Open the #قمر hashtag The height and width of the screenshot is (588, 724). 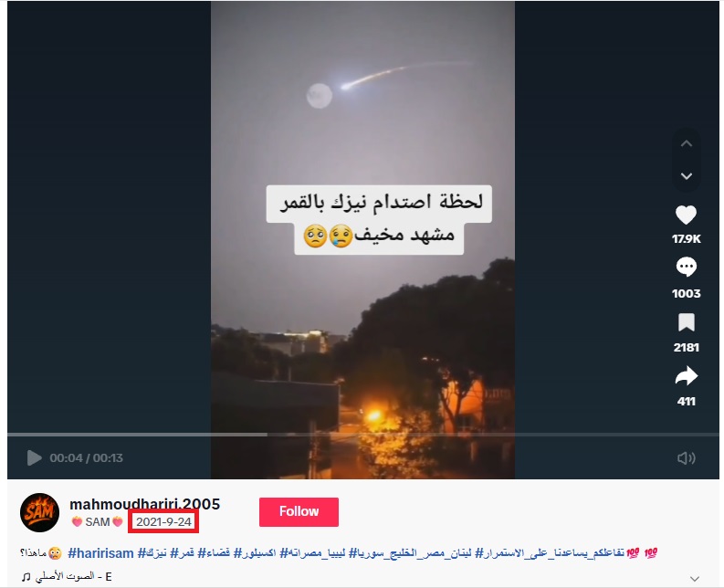(182, 553)
